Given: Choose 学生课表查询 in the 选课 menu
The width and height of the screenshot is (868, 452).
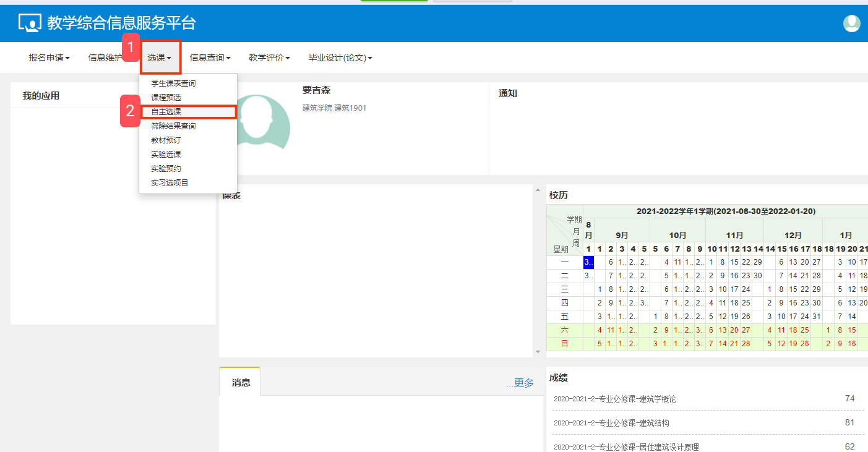Looking at the screenshot, I should (173, 83).
